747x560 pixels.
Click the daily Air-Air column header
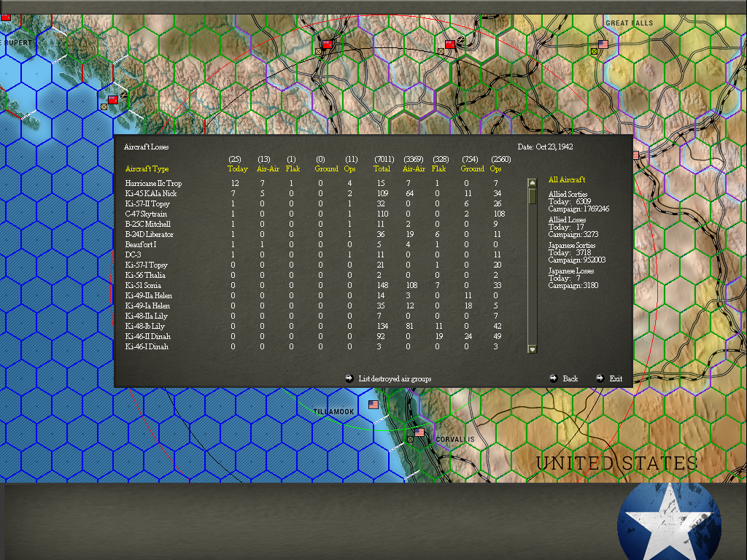point(268,168)
